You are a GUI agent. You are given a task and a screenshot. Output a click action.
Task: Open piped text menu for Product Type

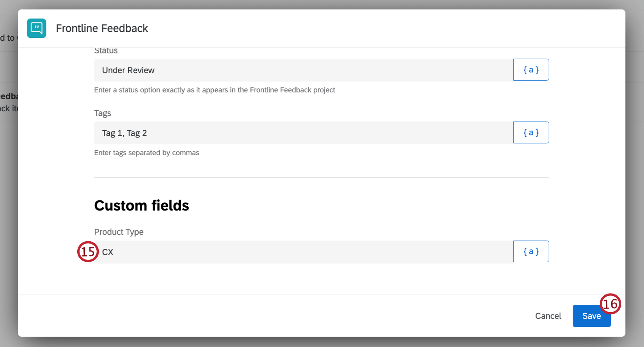point(531,252)
